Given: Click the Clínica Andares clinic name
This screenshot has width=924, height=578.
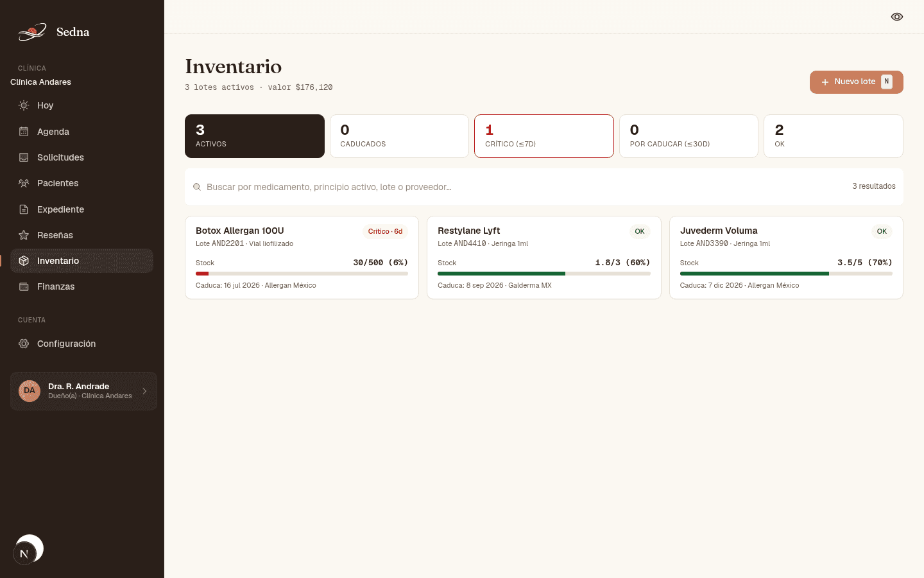Looking at the screenshot, I should (40, 82).
